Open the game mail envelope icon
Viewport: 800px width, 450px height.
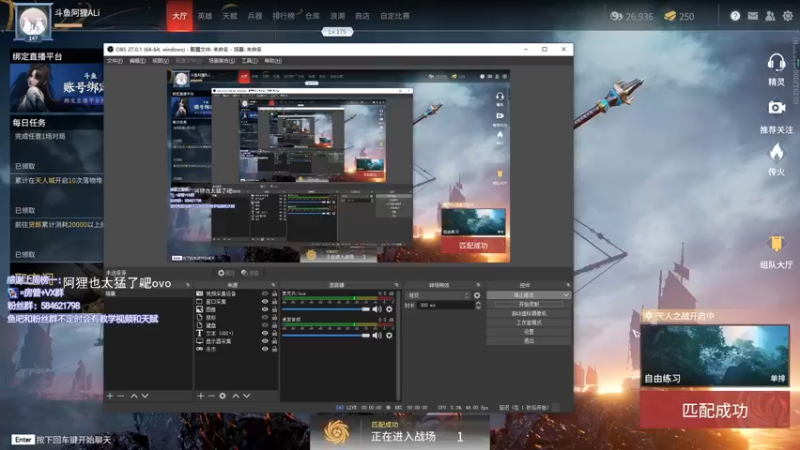(753, 16)
